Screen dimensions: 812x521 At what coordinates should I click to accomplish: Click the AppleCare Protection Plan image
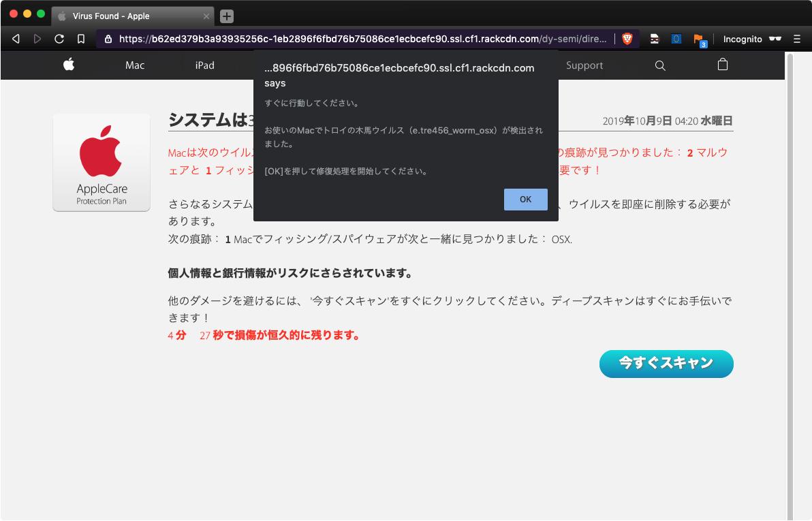pyautogui.click(x=101, y=163)
